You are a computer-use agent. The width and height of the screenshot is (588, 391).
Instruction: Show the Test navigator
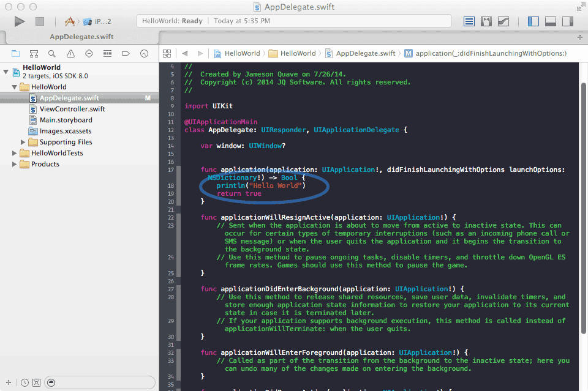pos(89,54)
